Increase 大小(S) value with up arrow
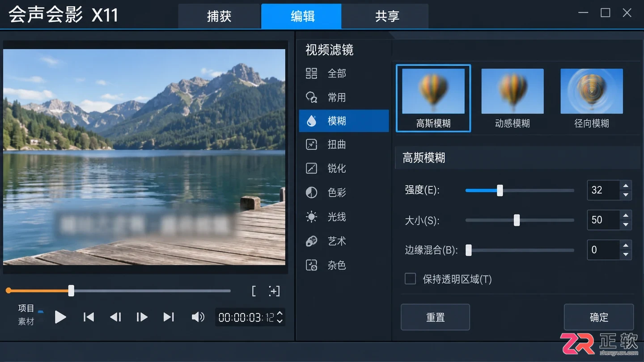The width and height of the screenshot is (644, 362). pos(626,215)
